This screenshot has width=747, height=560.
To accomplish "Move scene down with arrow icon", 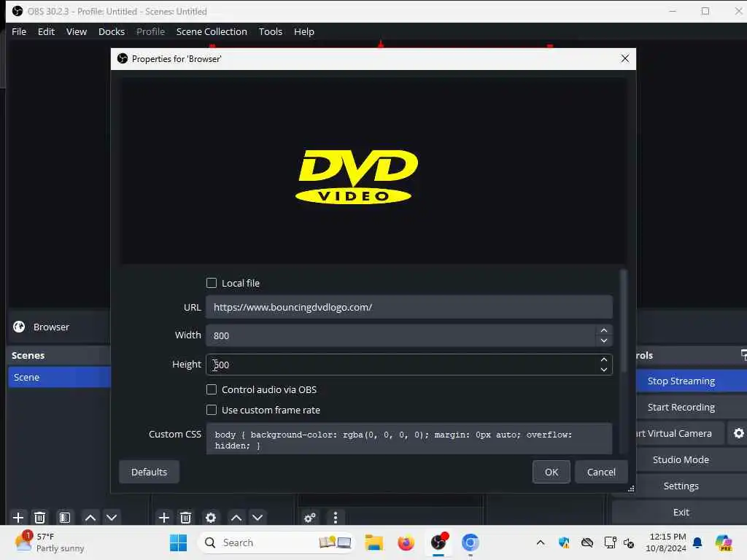I will 112,518.
